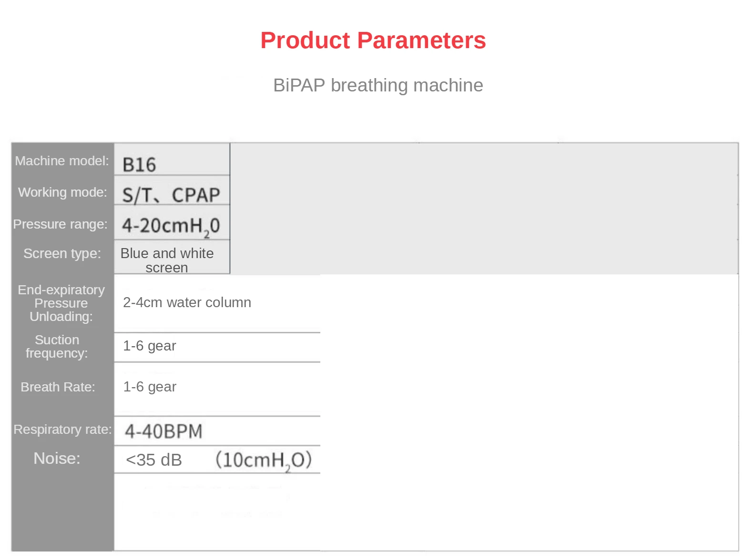Click the Screen type label

(62, 253)
